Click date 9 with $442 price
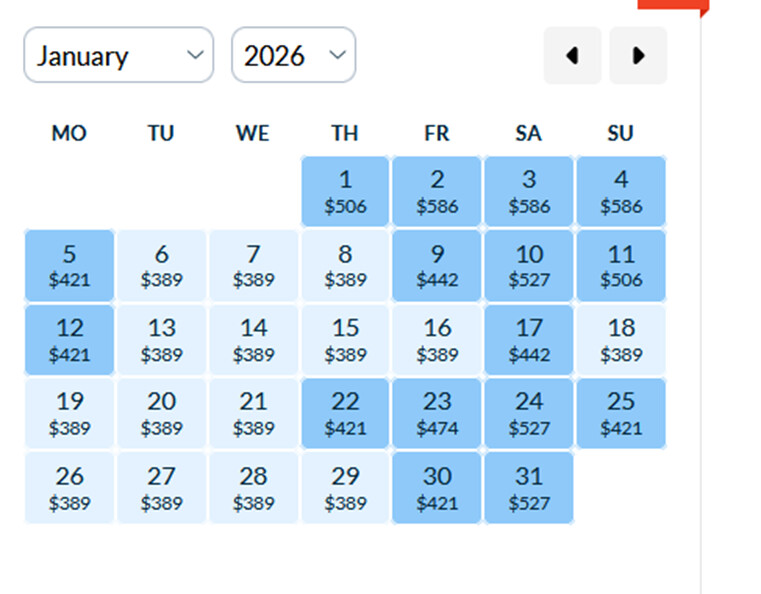The image size is (761, 594). [x=437, y=266]
